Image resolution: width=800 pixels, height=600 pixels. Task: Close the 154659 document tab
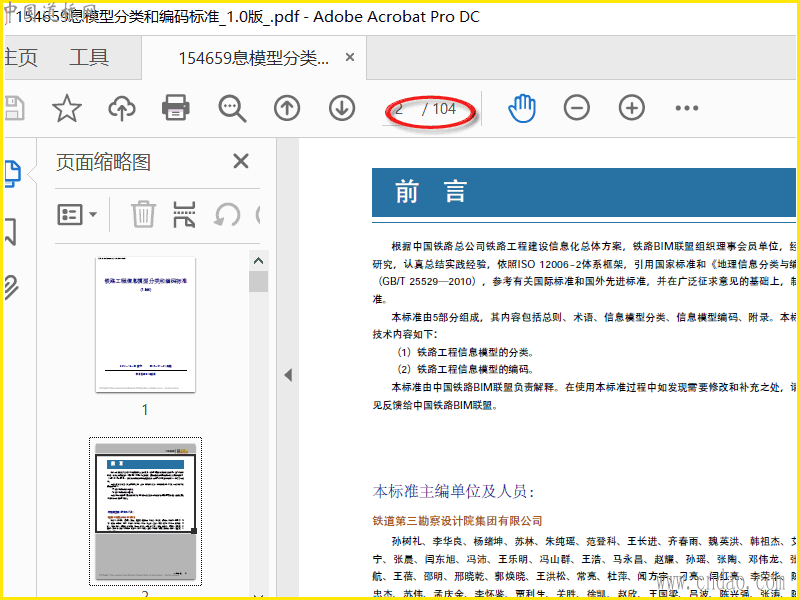point(349,57)
